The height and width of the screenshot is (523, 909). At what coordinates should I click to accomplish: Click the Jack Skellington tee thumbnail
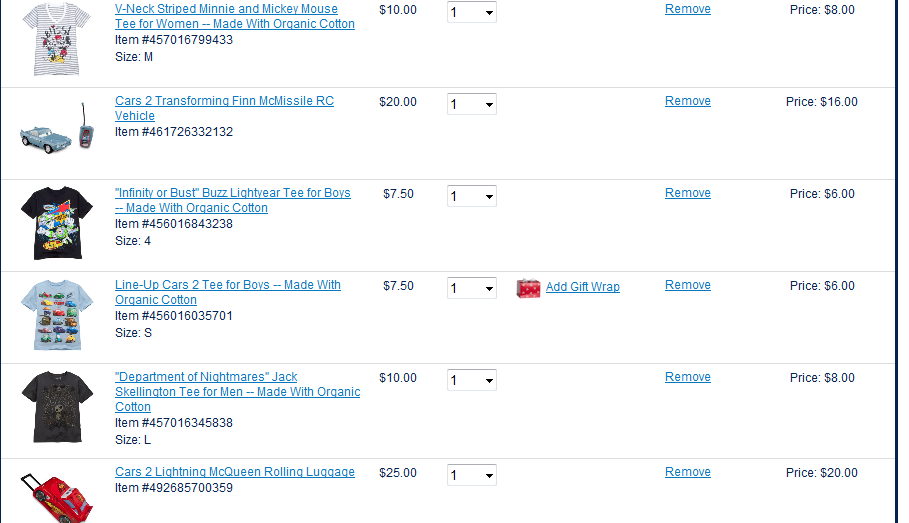pyautogui.click(x=57, y=406)
